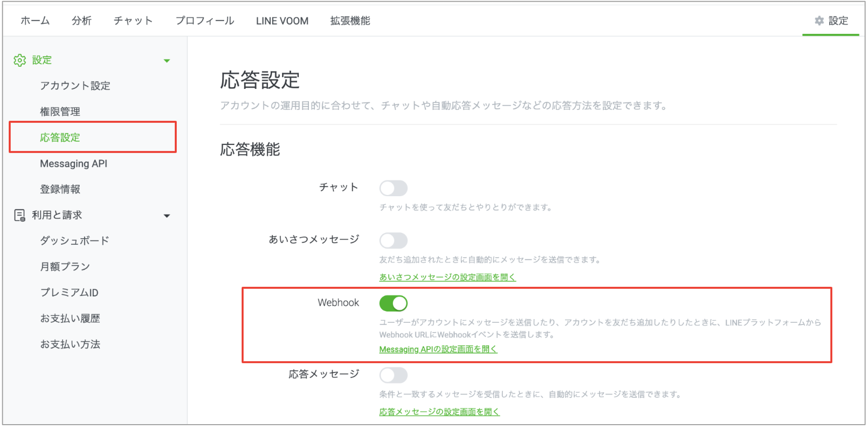Image resolution: width=868 pixels, height=429 pixels.
Task: Click the あいさつメッセージ setting label
Action: pos(314,239)
